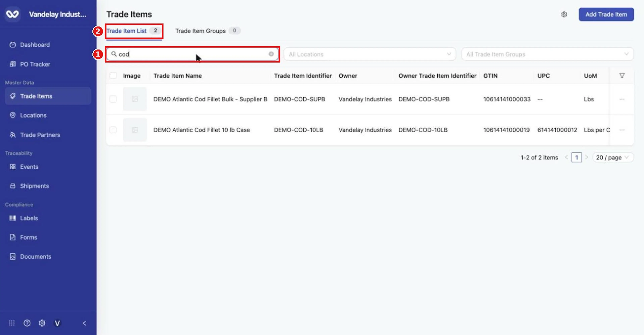The width and height of the screenshot is (644, 335).
Task: Open DEMO Atlantic Cod Fillet 10 lb Case
Action: [x=201, y=130]
